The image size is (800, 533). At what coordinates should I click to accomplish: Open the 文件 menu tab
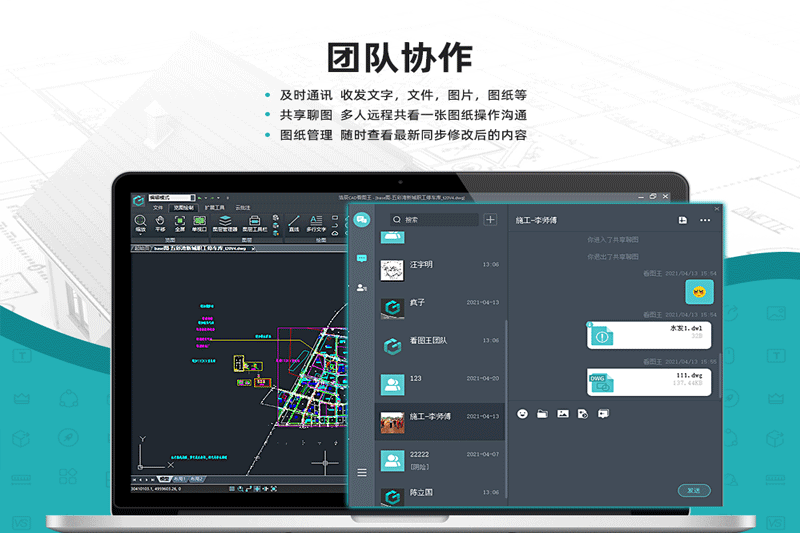pyautogui.click(x=157, y=208)
